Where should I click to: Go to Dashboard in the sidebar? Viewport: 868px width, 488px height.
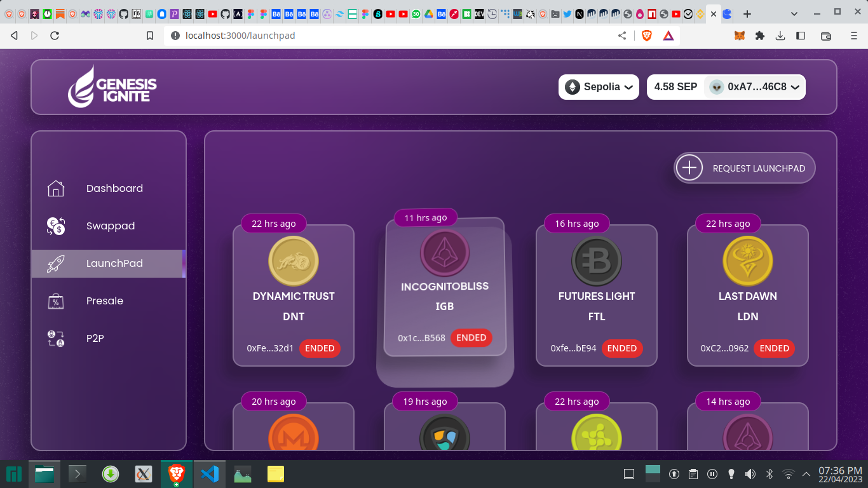(109, 188)
